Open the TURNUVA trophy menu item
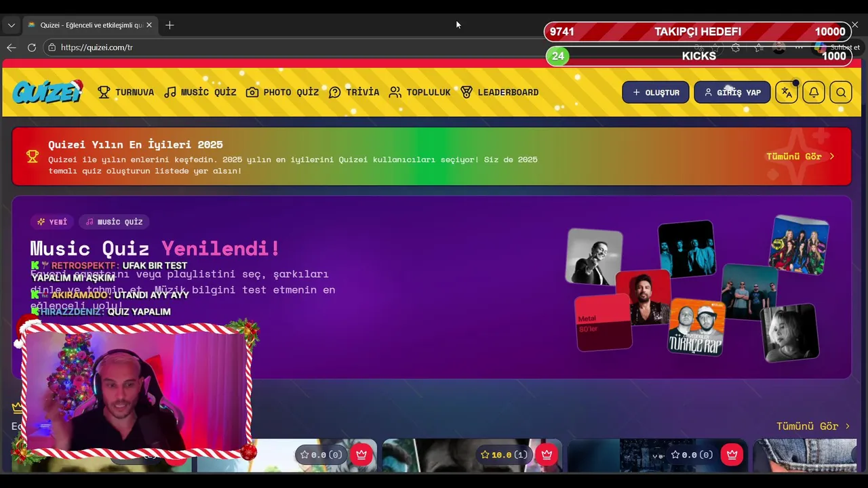The height and width of the screenshot is (488, 868). click(125, 92)
